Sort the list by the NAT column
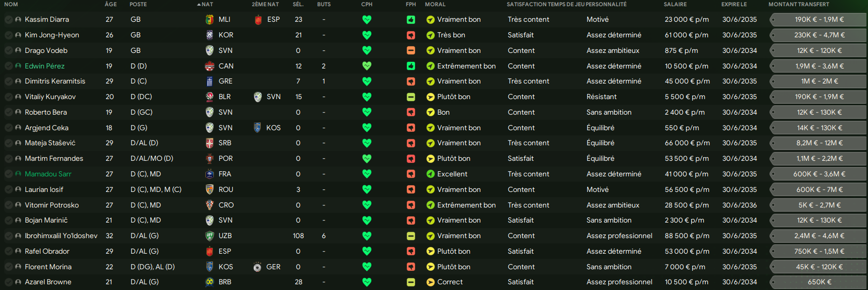Screen dimensions: 868x290 [207, 4]
